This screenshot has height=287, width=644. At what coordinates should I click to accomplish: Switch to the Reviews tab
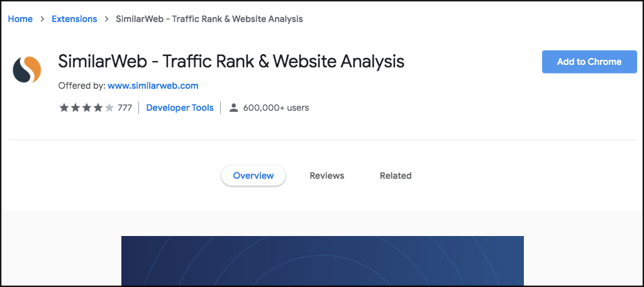(x=327, y=176)
